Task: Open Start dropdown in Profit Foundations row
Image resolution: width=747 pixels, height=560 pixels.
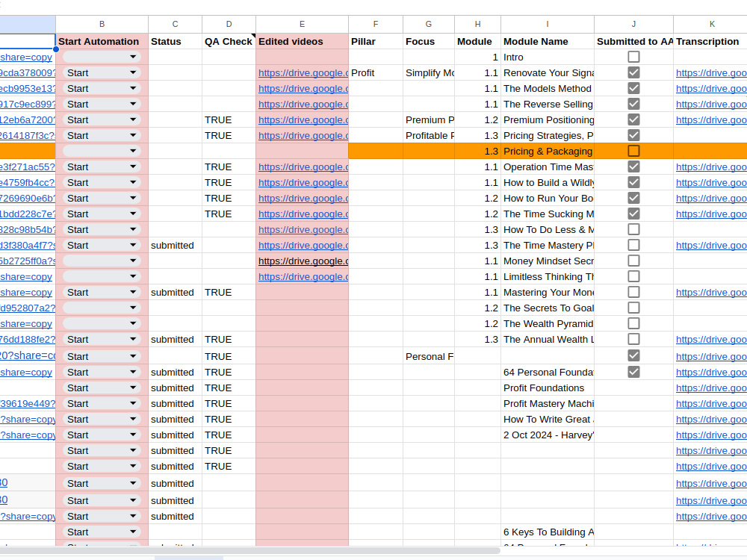Action: tap(102, 388)
